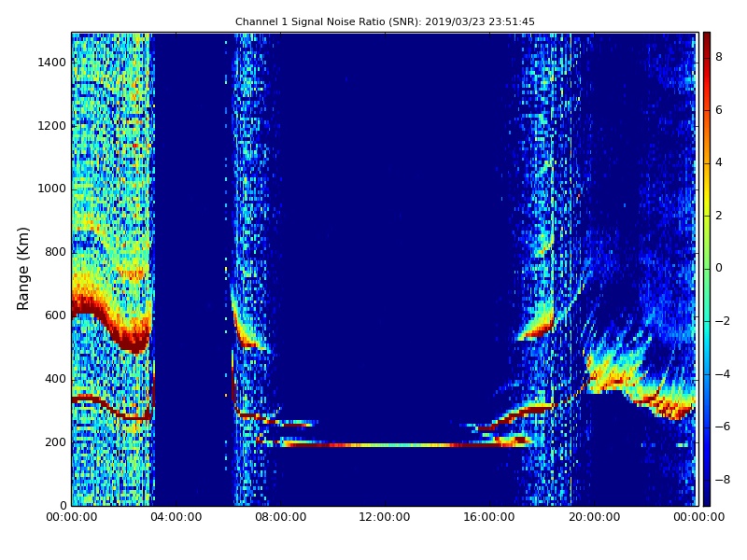Click the colorbar label 8

click(719, 57)
